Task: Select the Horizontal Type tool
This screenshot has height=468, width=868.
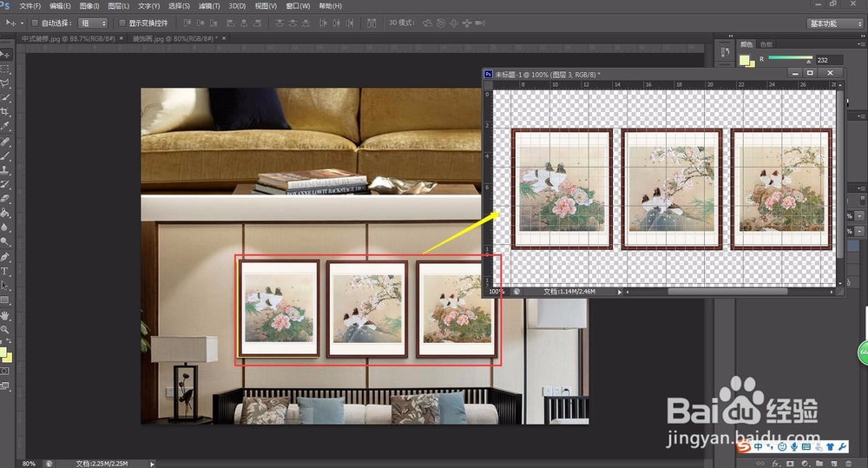Action: (x=5, y=272)
